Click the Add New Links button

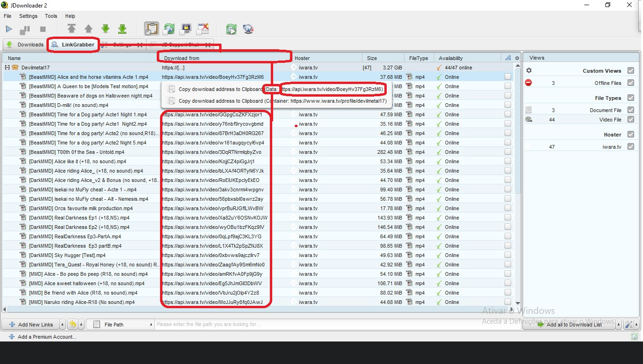coord(31,325)
